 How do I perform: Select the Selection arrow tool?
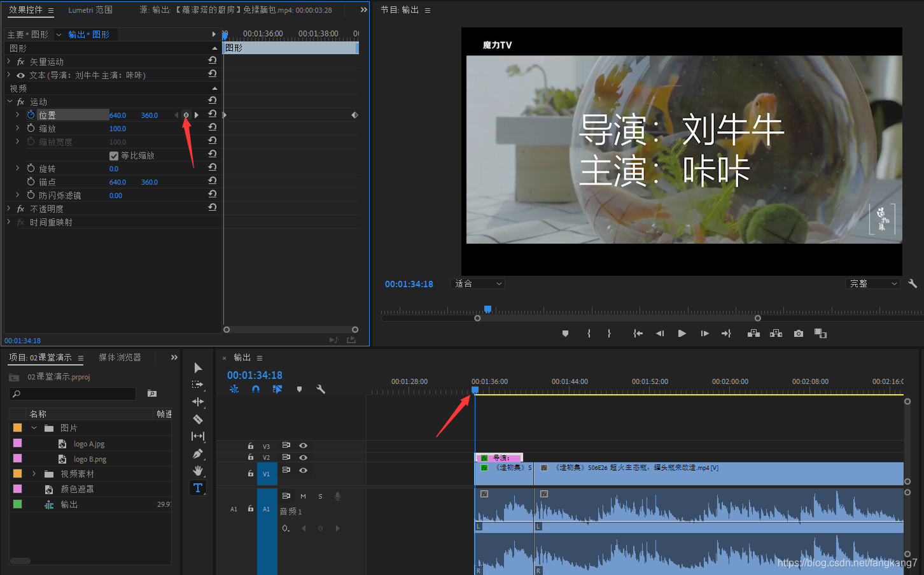tap(198, 368)
